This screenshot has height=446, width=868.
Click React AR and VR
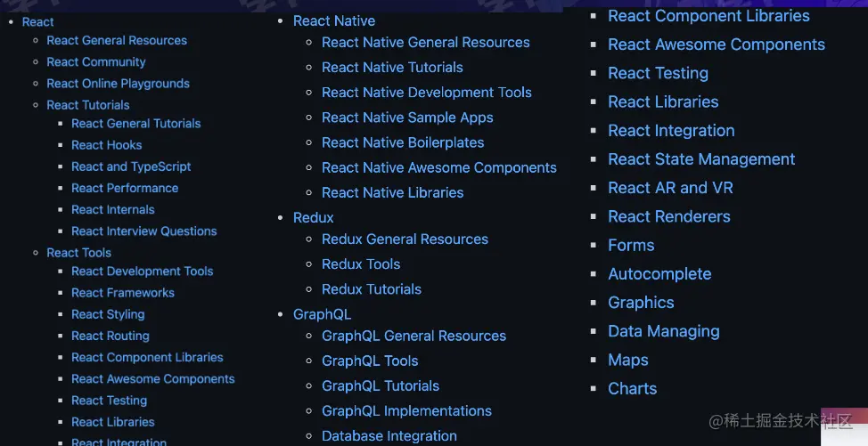[x=670, y=188]
